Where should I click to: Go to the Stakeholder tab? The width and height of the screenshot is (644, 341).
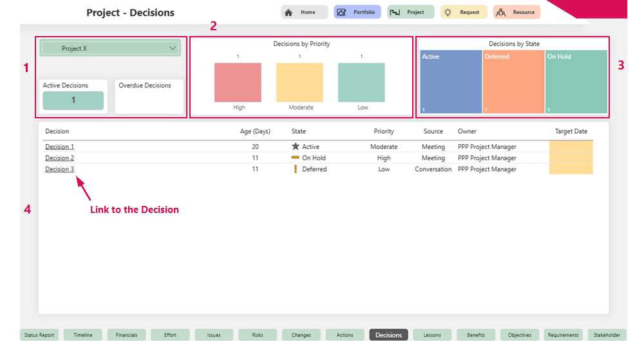pyautogui.click(x=607, y=335)
